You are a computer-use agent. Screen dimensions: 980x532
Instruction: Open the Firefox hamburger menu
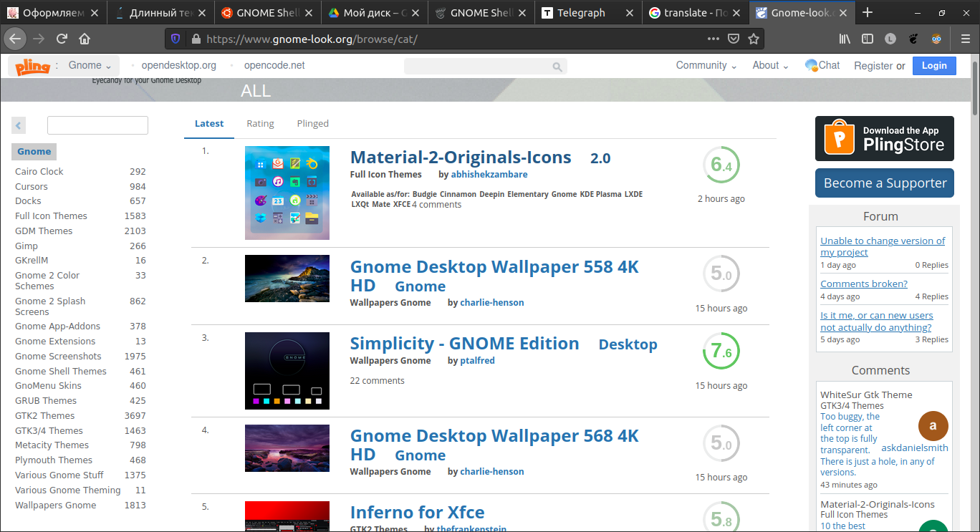[x=964, y=39]
